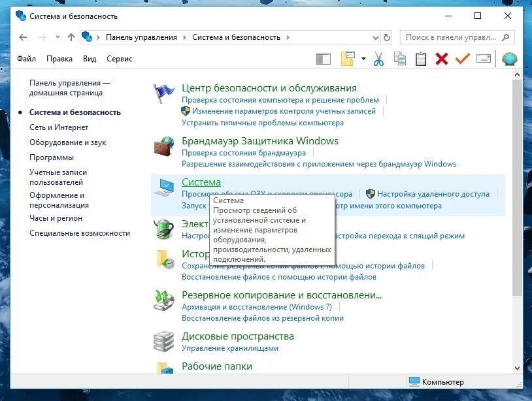The width and height of the screenshot is (532, 401).
Task: Open Часы и регион category
Action: [56, 218]
